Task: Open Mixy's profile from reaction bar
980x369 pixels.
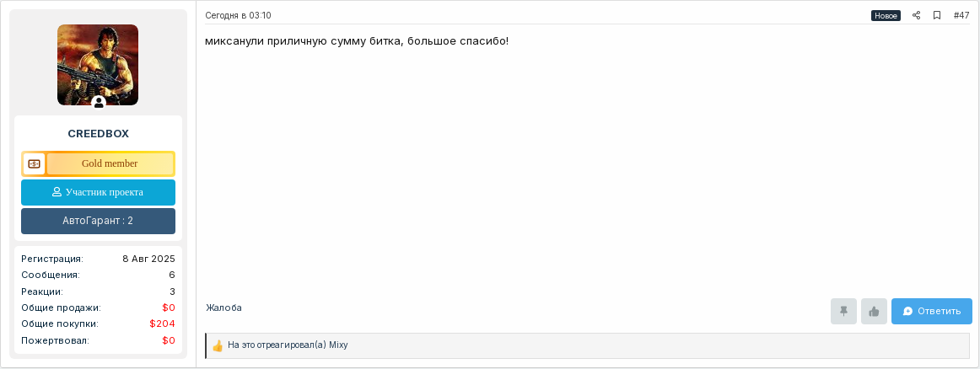Action: pyautogui.click(x=338, y=345)
